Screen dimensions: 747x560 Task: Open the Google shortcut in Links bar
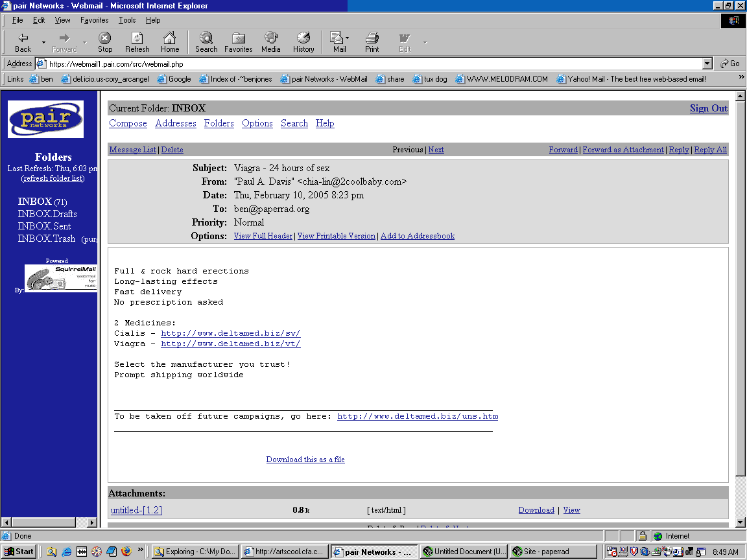[174, 79]
